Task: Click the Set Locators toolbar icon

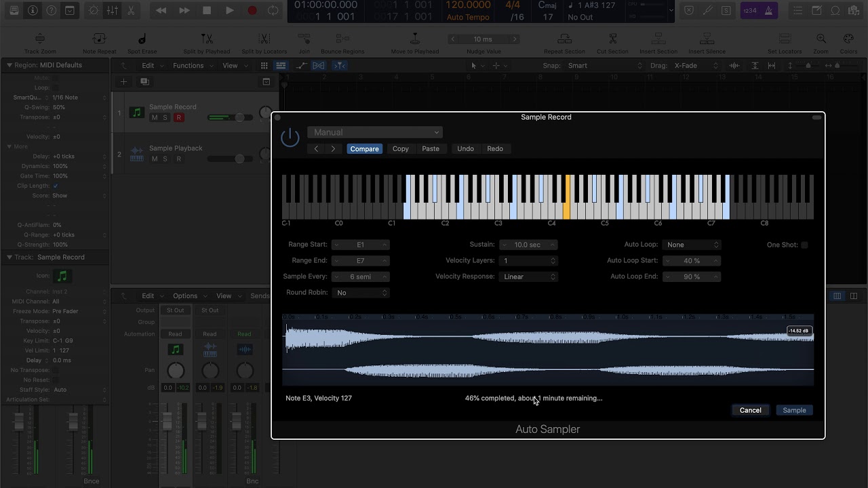Action: [x=785, y=39]
